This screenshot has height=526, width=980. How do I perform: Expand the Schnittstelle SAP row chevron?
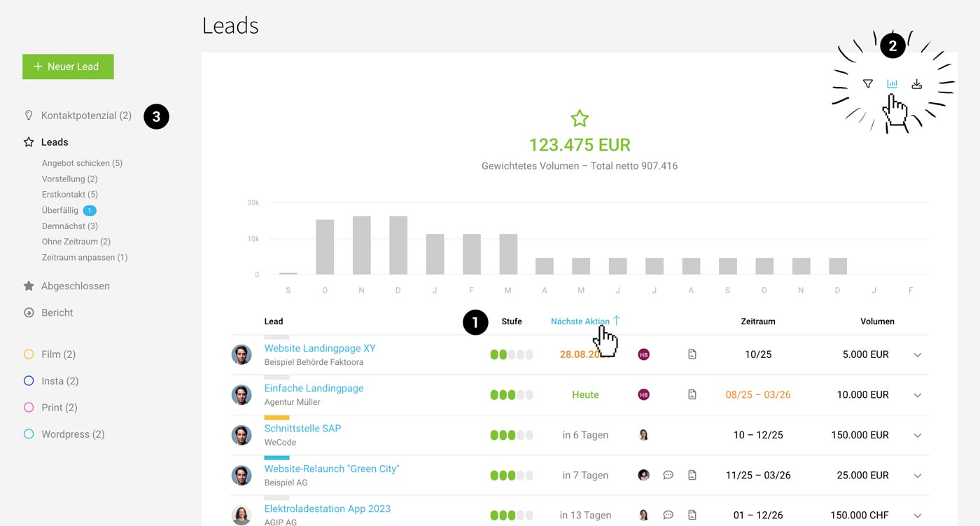coord(918,435)
